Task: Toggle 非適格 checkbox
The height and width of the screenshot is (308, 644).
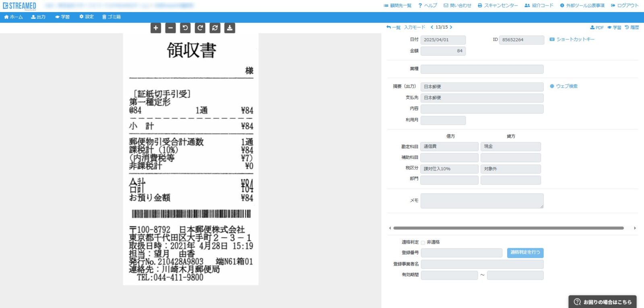Action: click(x=423, y=242)
